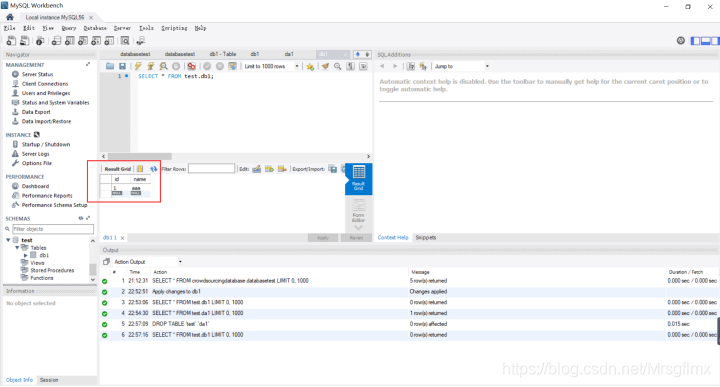Screen dimensions: 720x387
Task: Toggle the bottom output panel visibility
Action: click(705, 41)
